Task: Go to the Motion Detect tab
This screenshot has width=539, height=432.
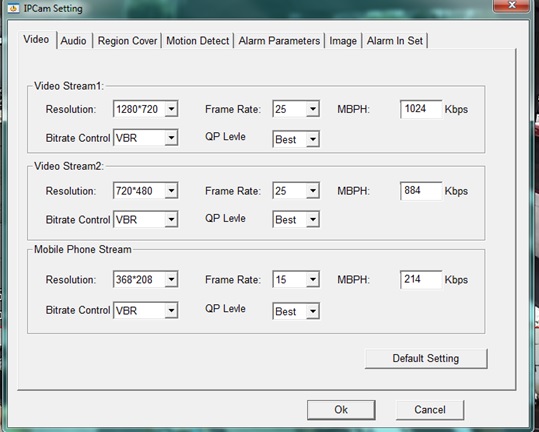Action: 198,41
